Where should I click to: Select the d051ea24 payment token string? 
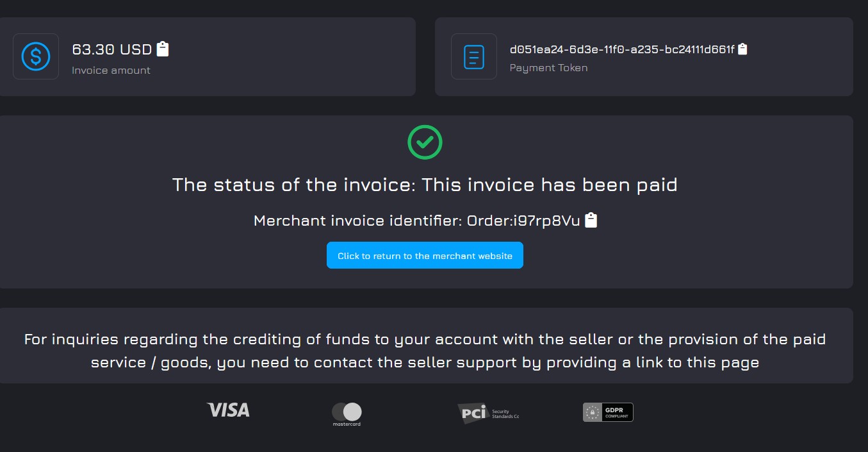621,49
